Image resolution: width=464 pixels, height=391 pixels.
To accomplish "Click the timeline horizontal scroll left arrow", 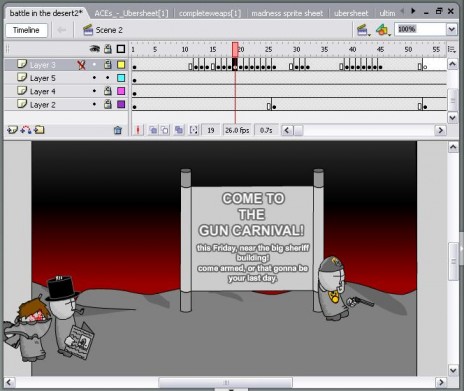I will [287, 130].
